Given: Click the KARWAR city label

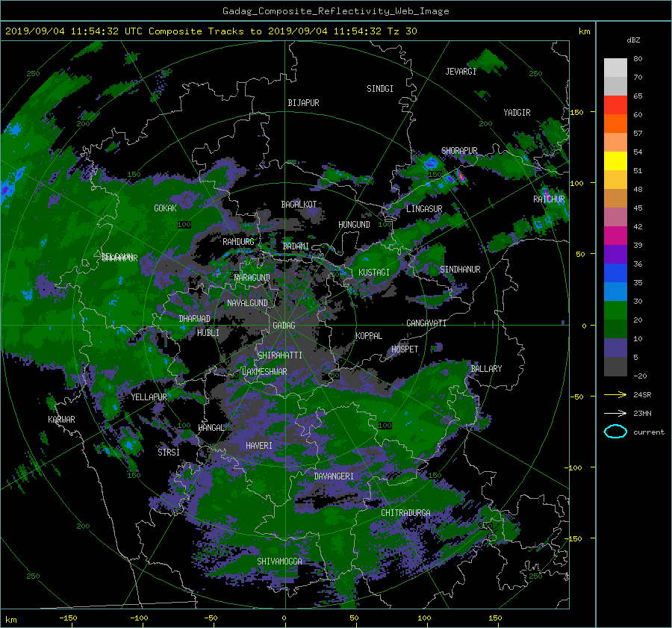Looking at the screenshot, I should pyautogui.click(x=61, y=420).
